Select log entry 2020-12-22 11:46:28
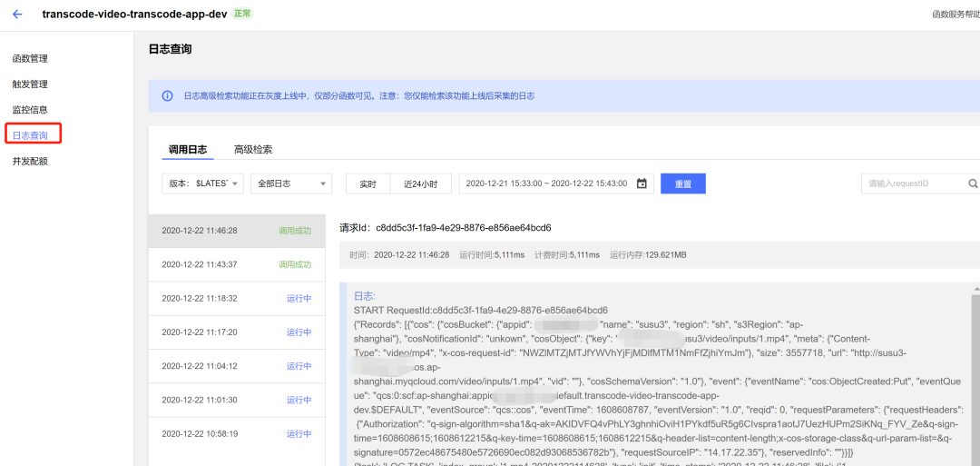The image size is (980, 466). 236,231
